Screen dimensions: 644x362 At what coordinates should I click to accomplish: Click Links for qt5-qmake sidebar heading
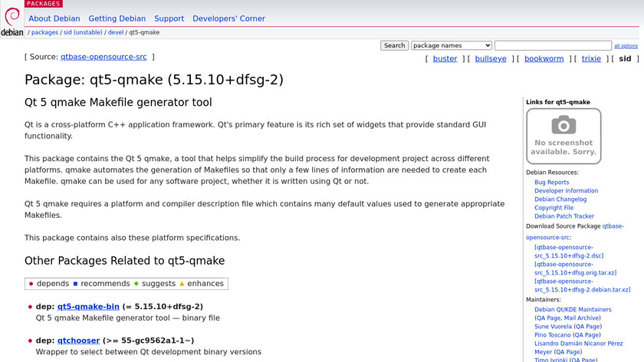coord(558,102)
